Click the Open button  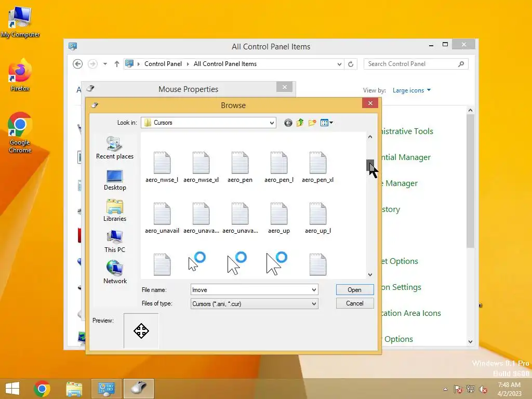point(354,290)
